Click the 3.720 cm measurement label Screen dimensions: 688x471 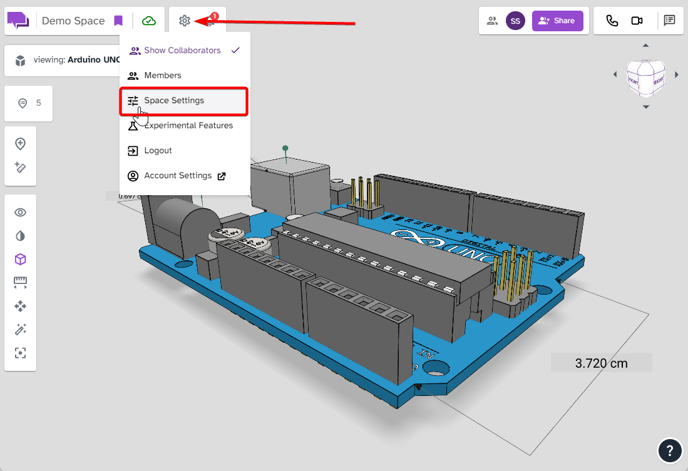click(601, 363)
